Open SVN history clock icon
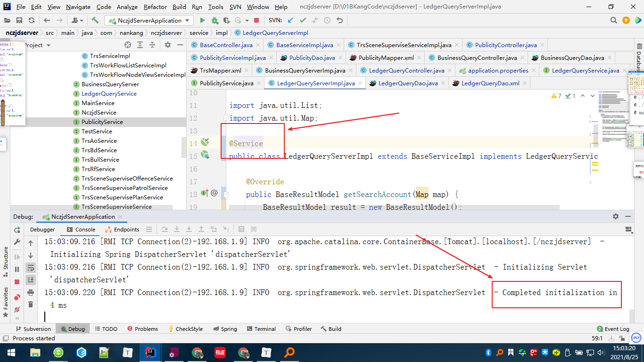 (327, 20)
